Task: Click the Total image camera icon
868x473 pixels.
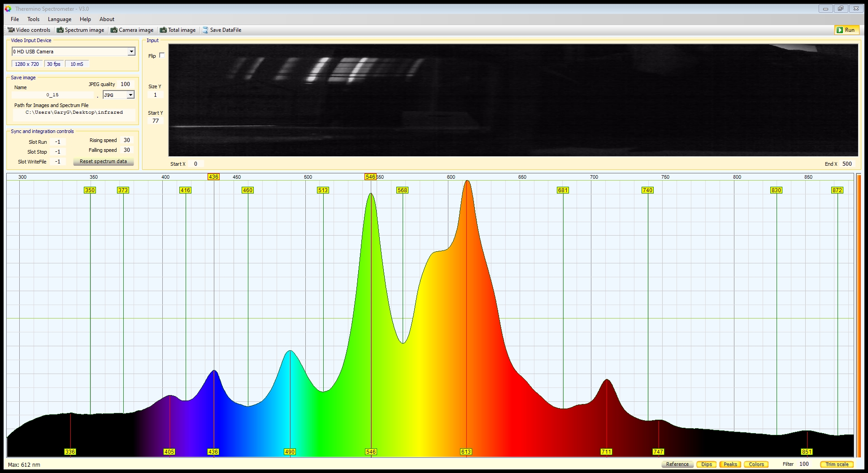Action: pyautogui.click(x=163, y=30)
